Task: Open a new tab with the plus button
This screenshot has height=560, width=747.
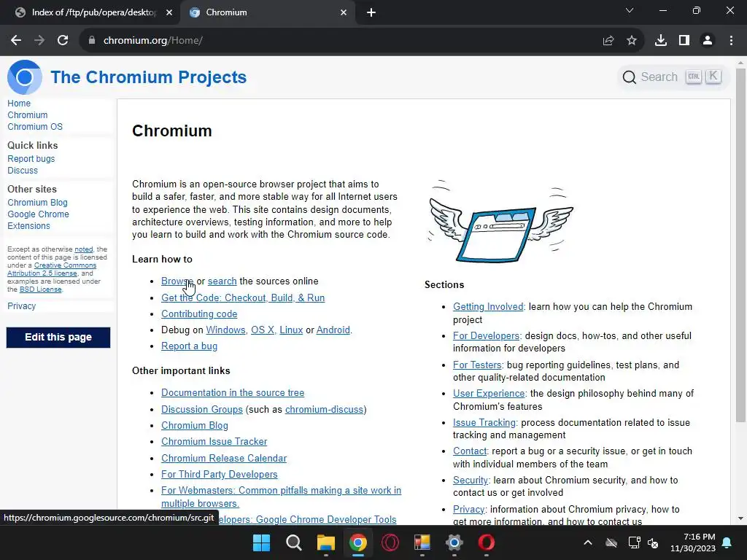Action: coord(371,12)
